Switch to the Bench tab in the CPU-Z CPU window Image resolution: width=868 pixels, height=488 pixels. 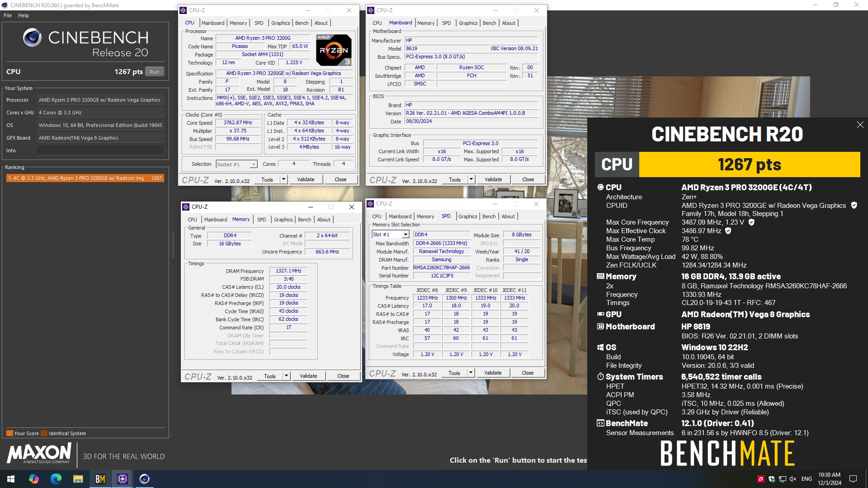coord(302,23)
